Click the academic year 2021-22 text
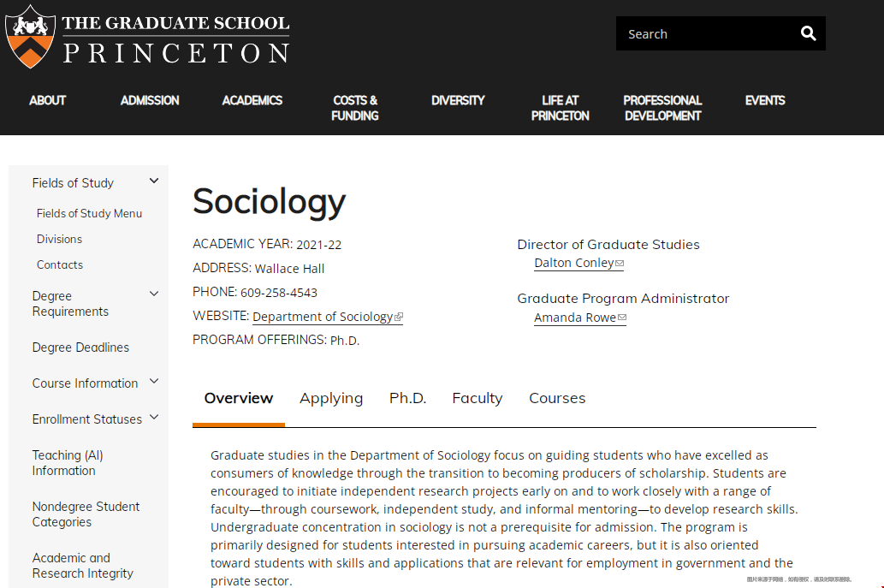 [319, 245]
